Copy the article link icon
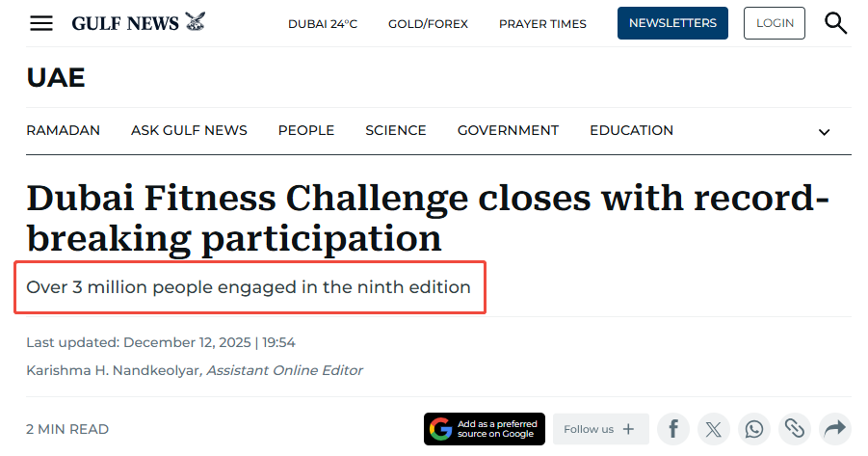 795,429
